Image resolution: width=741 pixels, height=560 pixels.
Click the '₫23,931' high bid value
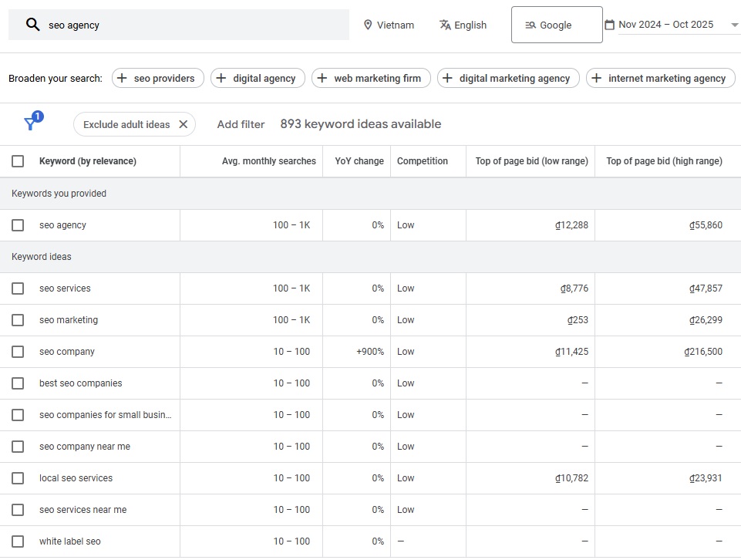pyautogui.click(x=706, y=478)
